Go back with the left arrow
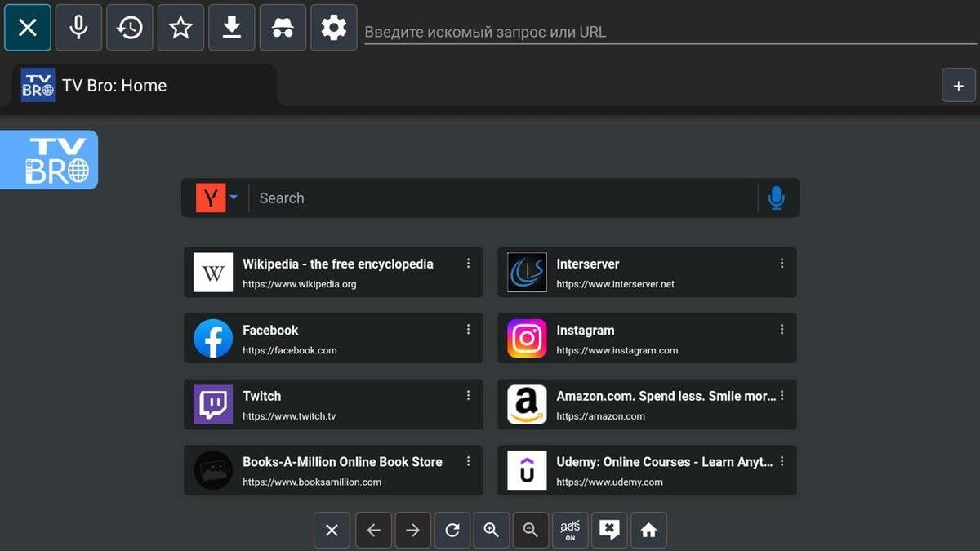Viewport: 980px width, 551px height. tap(373, 531)
